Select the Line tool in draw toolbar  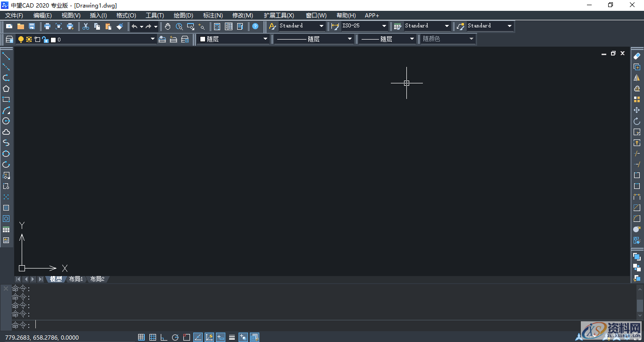[x=6, y=57]
